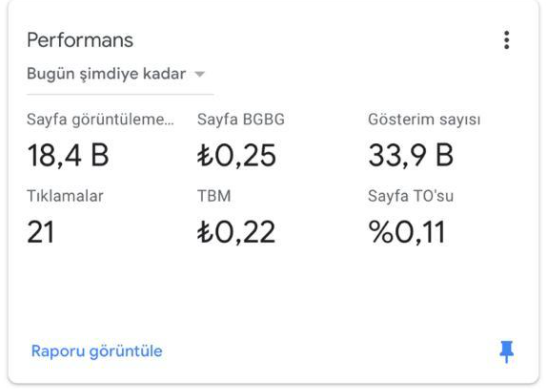Click the percent sign in %0,11

point(381,232)
